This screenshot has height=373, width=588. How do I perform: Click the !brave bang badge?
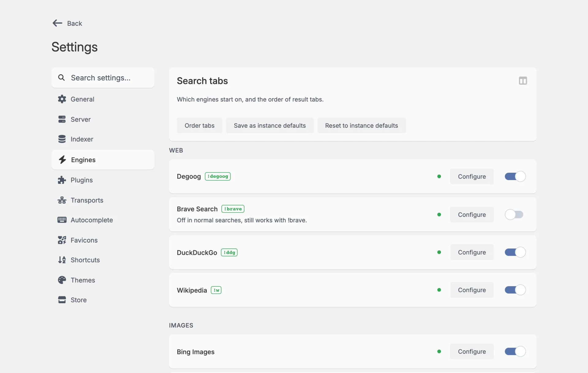(233, 209)
